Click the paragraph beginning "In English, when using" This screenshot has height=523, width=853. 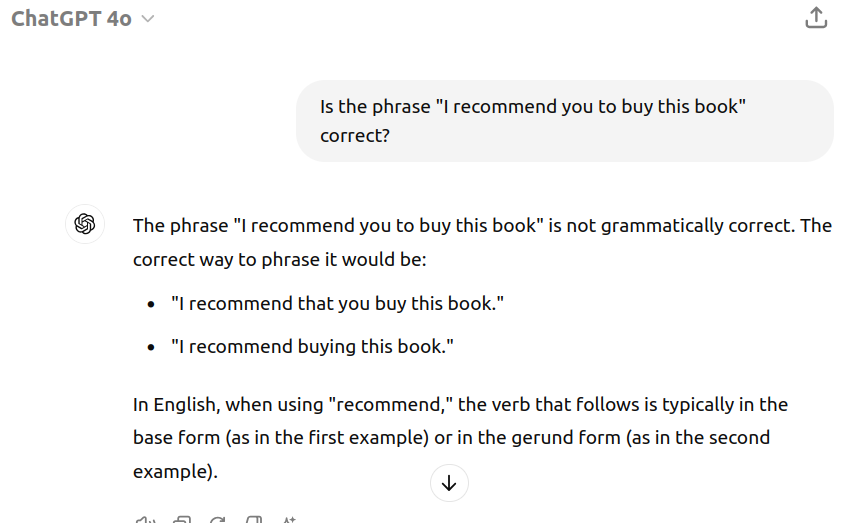[460, 438]
